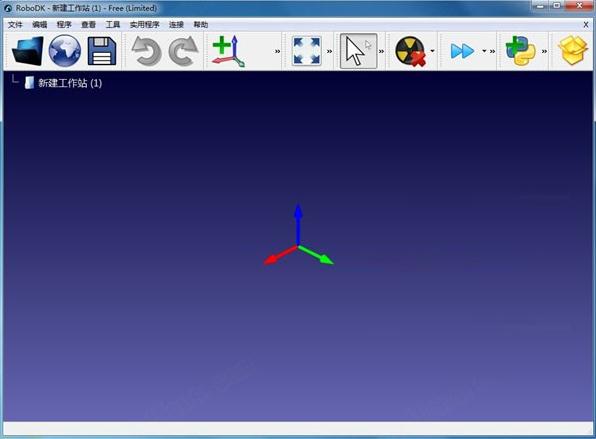Close the RoboDK window
Viewport: 596px width, 439px height.
tap(579, 6)
